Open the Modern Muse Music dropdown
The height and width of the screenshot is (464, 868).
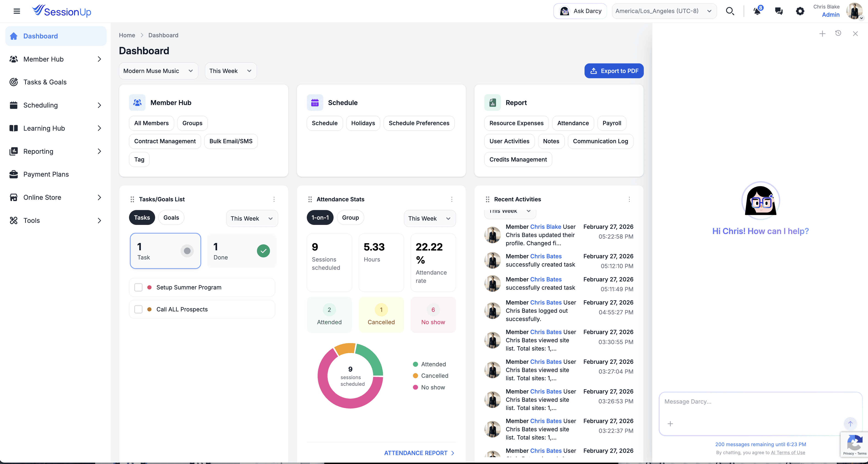click(x=158, y=71)
